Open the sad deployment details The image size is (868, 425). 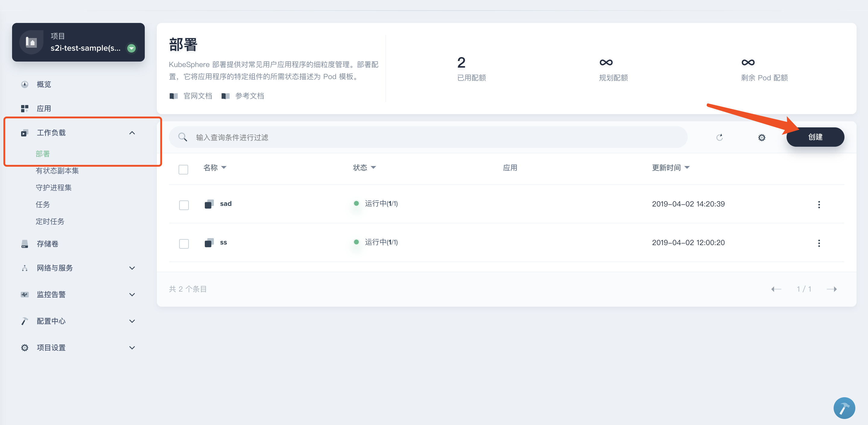coord(226,204)
